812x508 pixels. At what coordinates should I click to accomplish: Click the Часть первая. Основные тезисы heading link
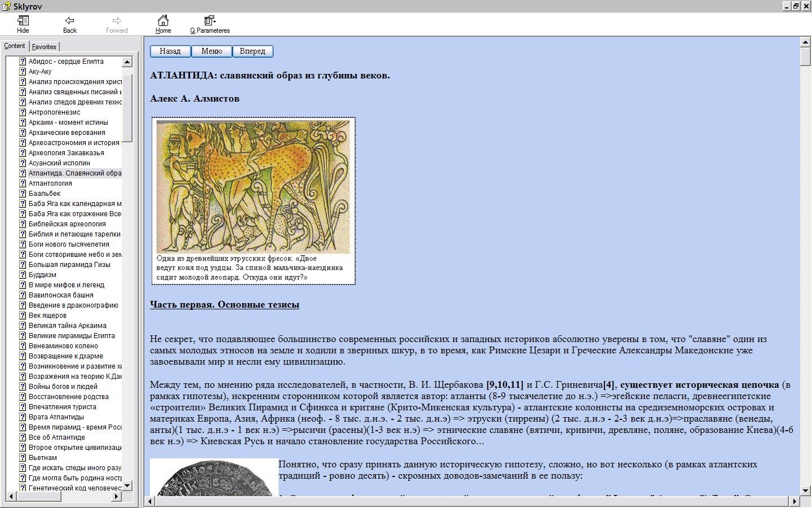pos(224,305)
